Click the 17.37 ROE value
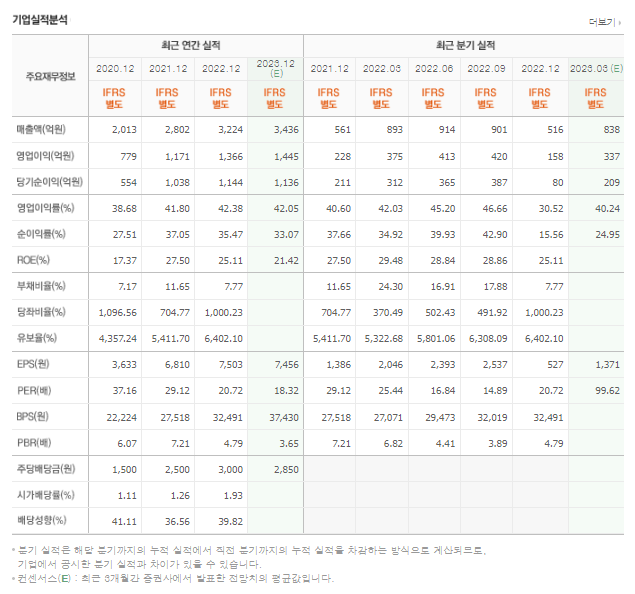The width and height of the screenshot is (635, 594). 124,261
